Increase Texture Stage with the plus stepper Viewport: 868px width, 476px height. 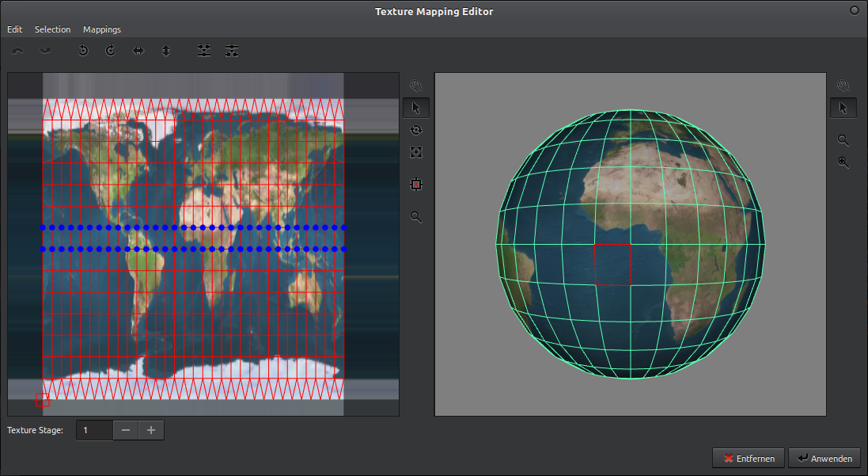click(150, 430)
